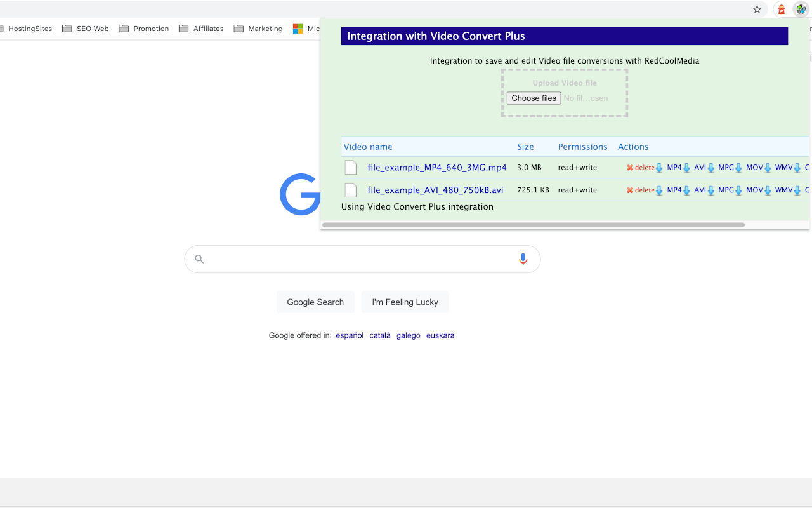Image resolution: width=812 pixels, height=508 pixels.
Task: Click the I'm Feeling Lucky button
Action: (x=405, y=302)
